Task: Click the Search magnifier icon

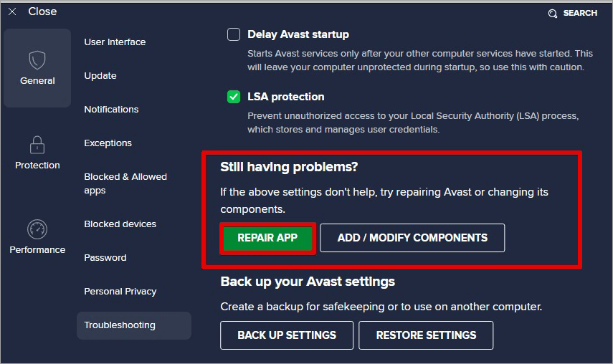Action: [x=553, y=14]
